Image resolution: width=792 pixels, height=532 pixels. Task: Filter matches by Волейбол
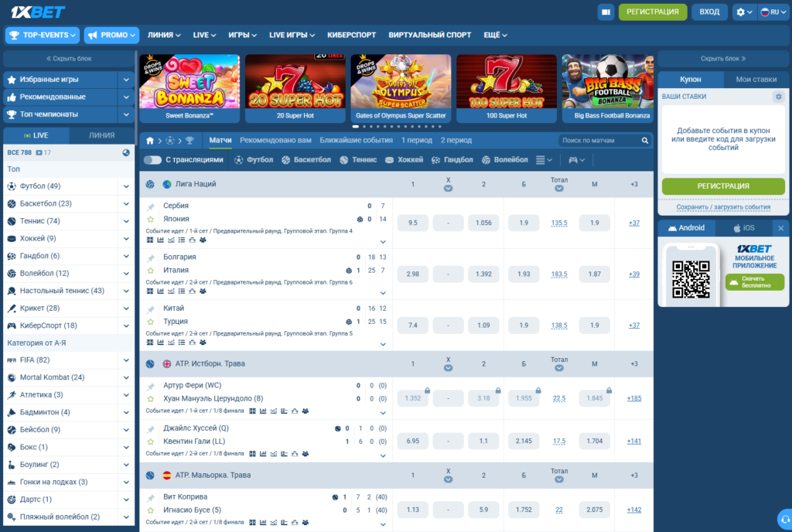click(x=504, y=160)
